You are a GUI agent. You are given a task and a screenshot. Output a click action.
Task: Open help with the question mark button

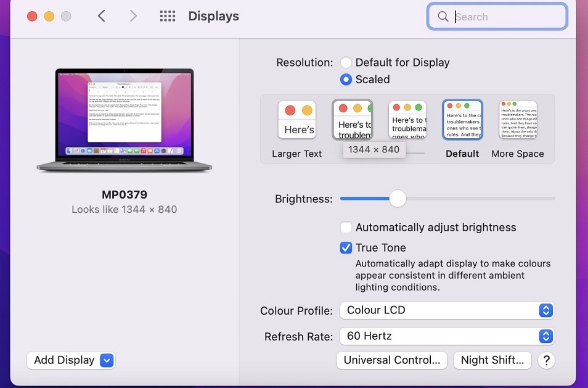(x=545, y=360)
